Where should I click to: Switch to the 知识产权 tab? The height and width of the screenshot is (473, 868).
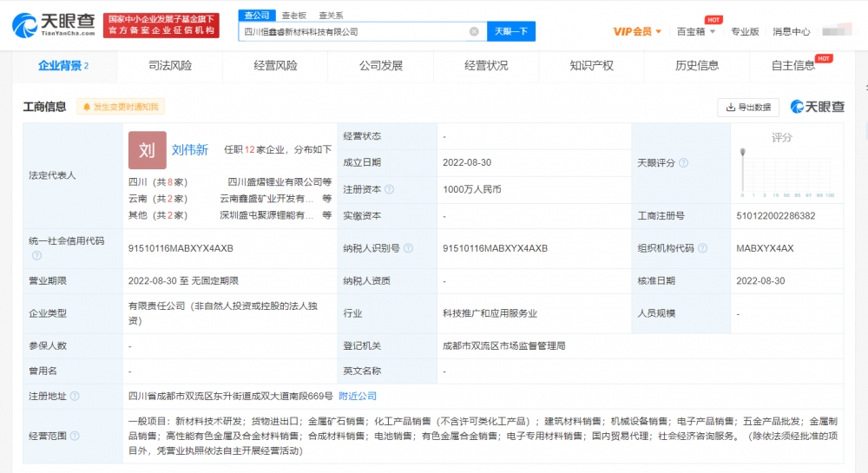pos(591,66)
